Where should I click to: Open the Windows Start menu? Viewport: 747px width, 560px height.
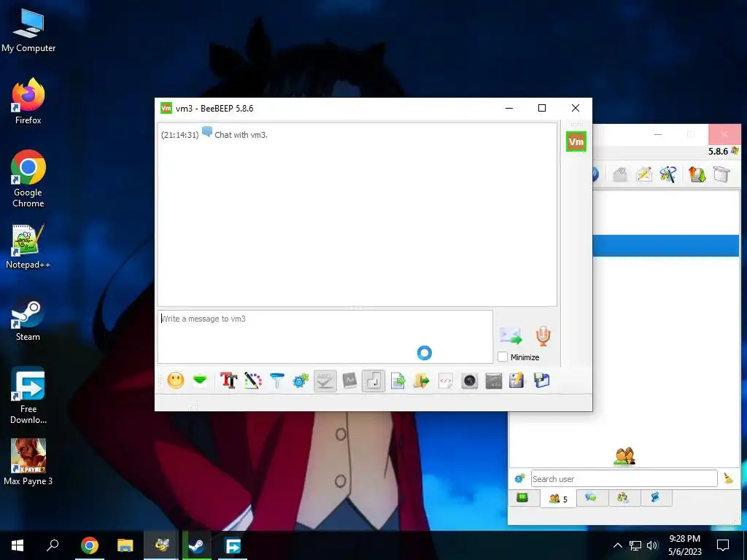pyautogui.click(x=18, y=545)
